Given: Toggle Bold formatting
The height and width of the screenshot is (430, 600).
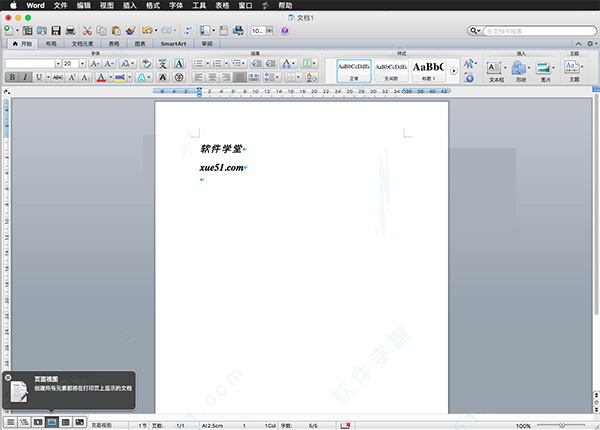Looking at the screenshot, I should tap(12, 77).
